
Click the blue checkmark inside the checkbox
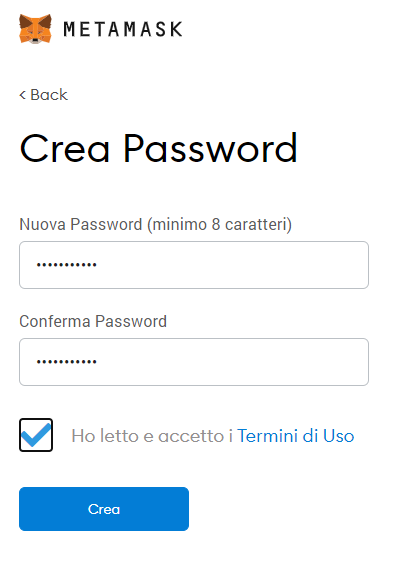36,435
